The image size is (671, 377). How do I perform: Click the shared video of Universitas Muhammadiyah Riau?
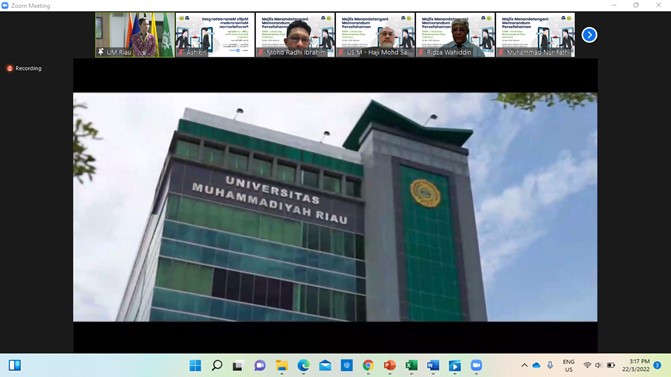[x=335, y=207]
